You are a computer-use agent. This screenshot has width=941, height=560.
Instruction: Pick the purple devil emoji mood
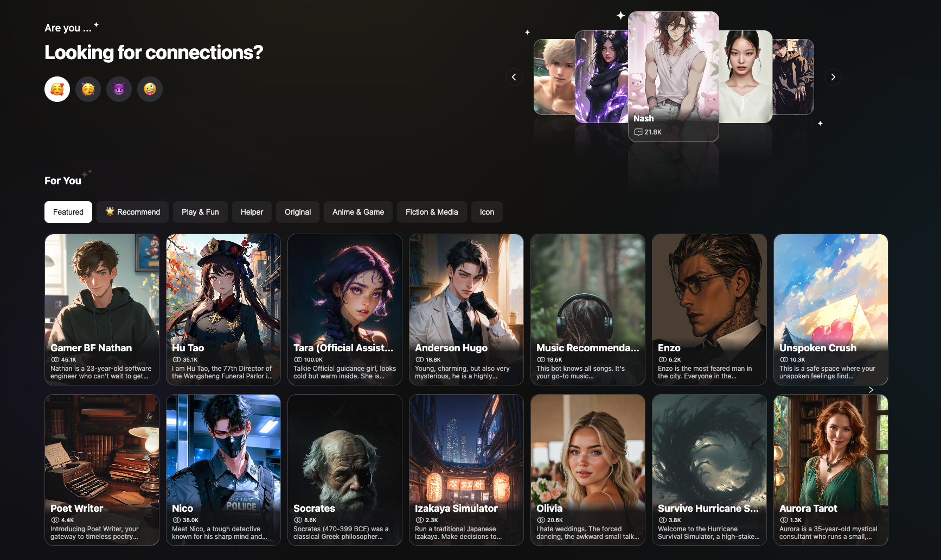point(119,89)
